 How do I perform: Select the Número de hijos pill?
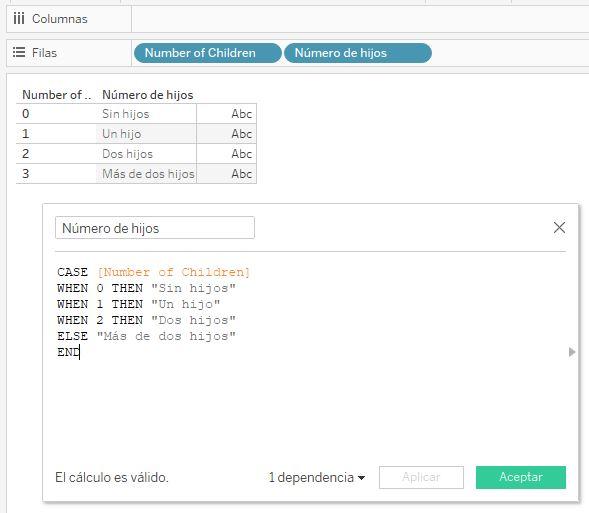point(358,53)
